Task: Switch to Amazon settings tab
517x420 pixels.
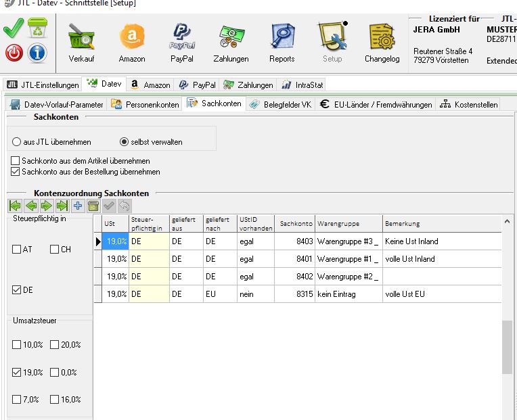Action: pos(150,85)
